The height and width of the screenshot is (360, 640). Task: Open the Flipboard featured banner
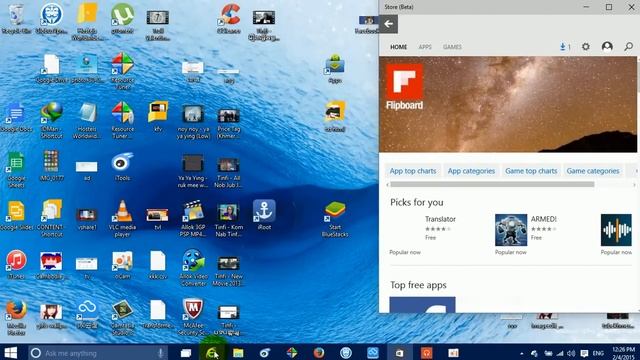508,104
